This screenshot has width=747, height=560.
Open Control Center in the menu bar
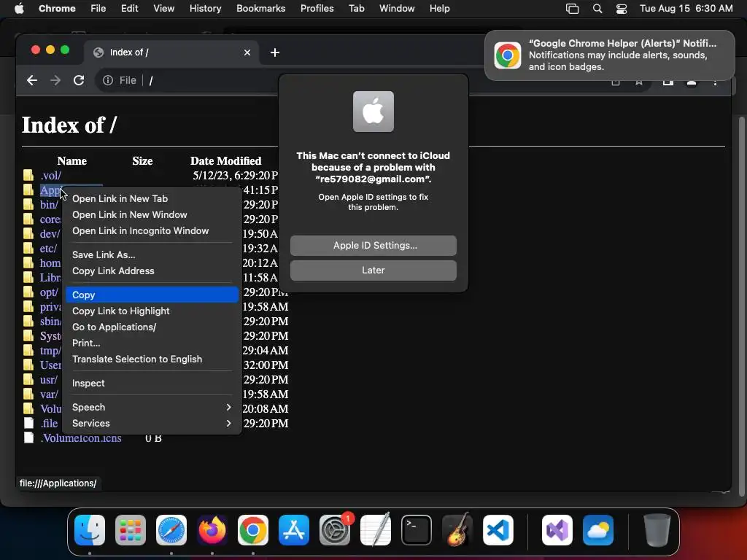point(622,9)
